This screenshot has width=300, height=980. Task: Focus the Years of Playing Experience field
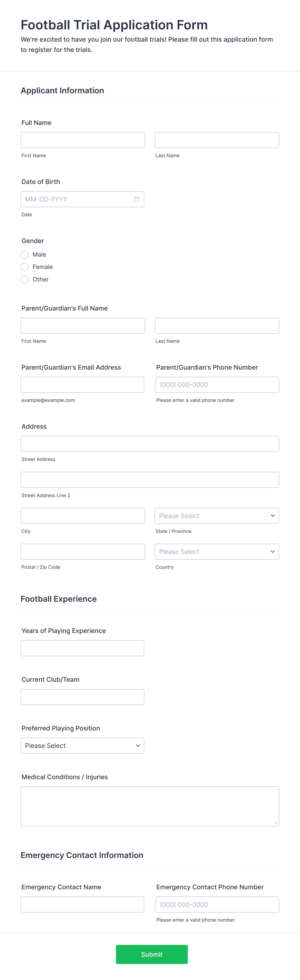82,648
